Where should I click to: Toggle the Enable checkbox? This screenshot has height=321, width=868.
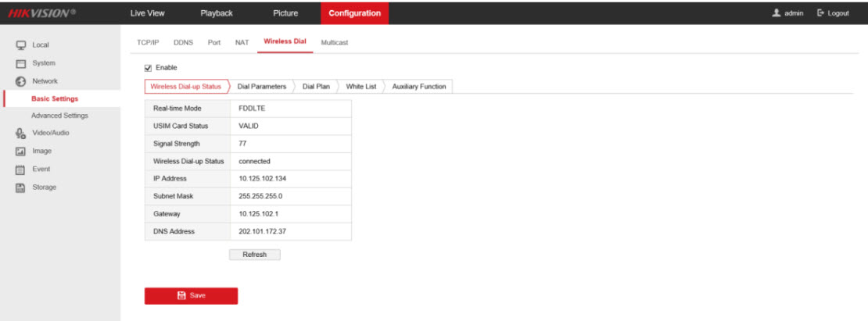(149, 68)
